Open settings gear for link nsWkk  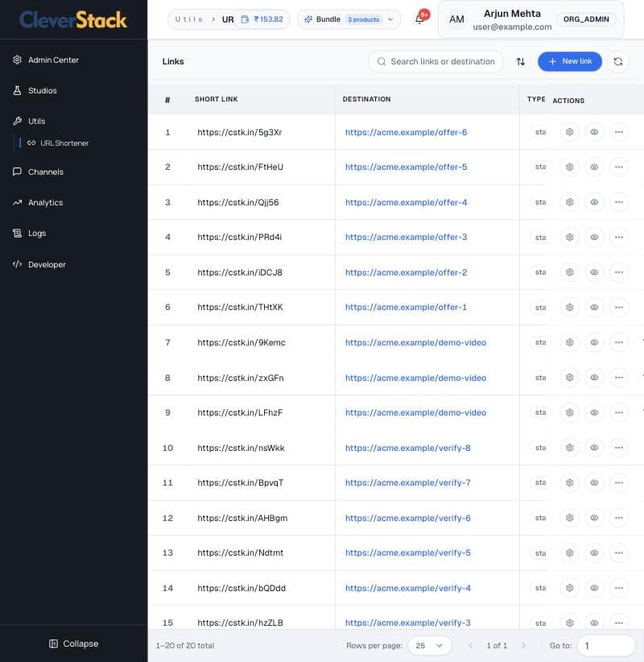point(569,448)
